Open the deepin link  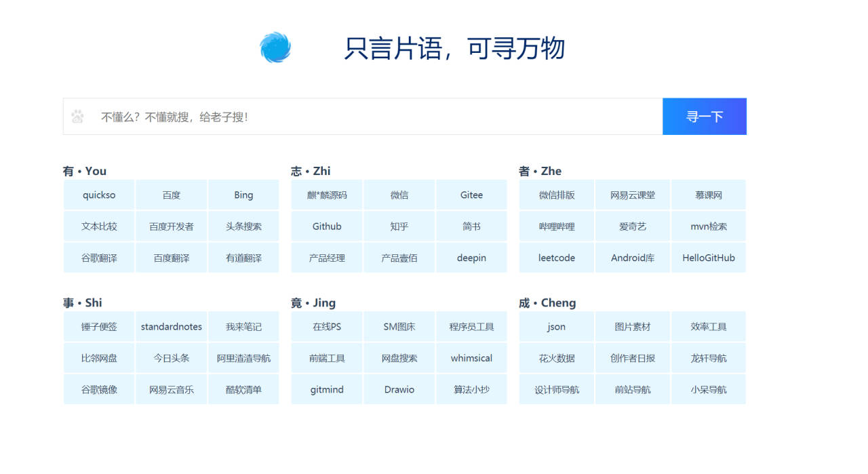[471, 258]
